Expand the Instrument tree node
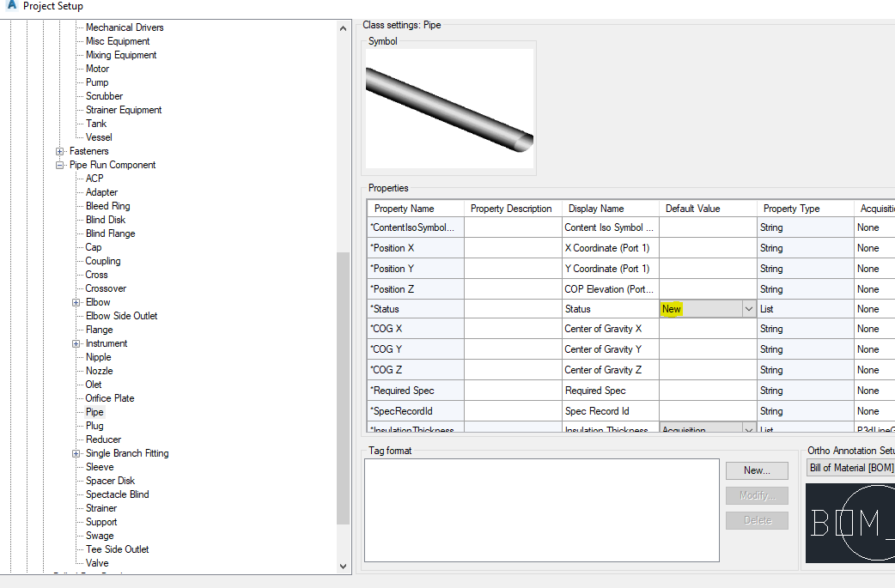 click(76, 343)
